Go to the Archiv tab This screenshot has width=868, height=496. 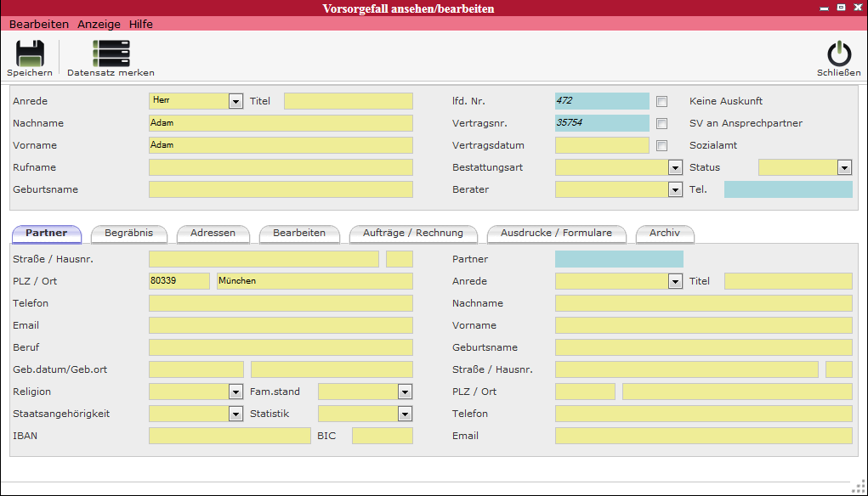coord(664,233)
